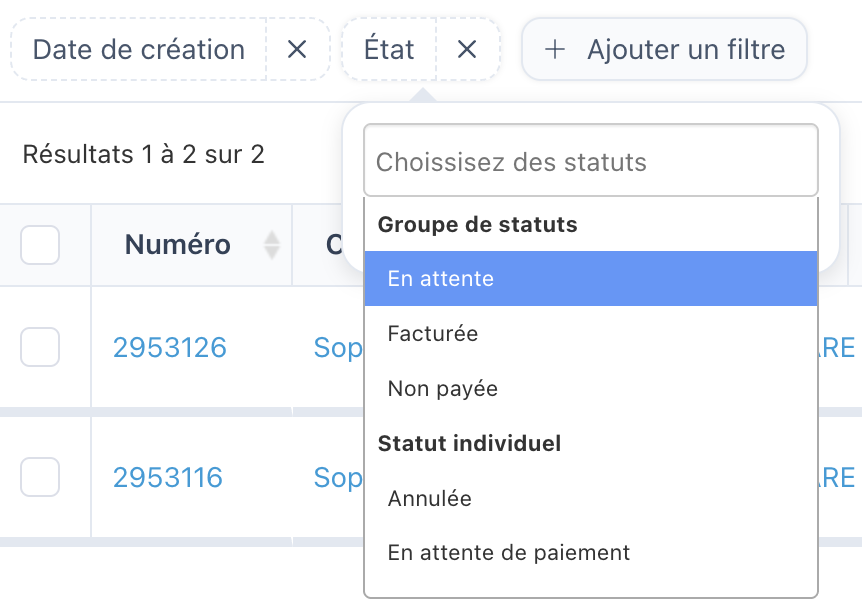This screenshot has height=608, width=862.
Task: Tick the select-all checkbox in header
Action: coord(40,245)
